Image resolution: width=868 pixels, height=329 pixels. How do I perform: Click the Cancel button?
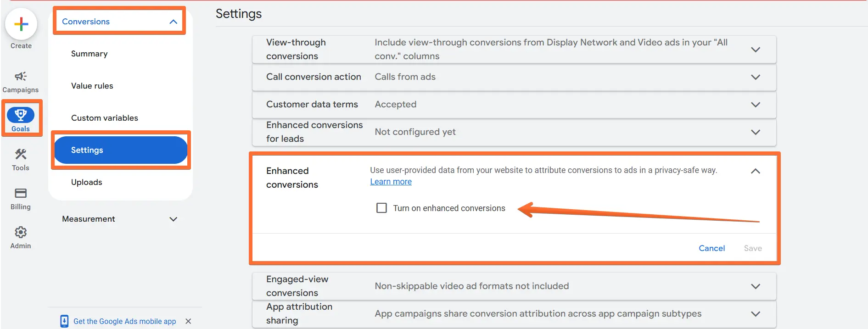712,248
